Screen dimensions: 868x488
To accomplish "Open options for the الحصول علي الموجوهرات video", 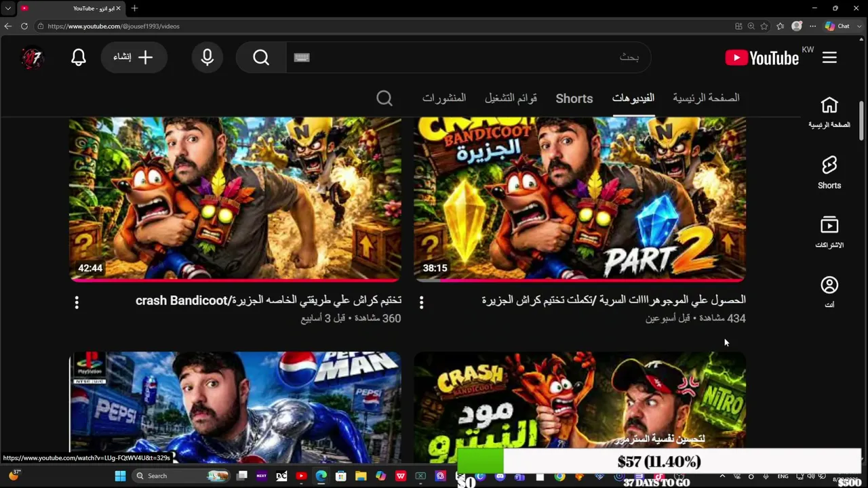I will pyautogui.click(x=421, y=302).
